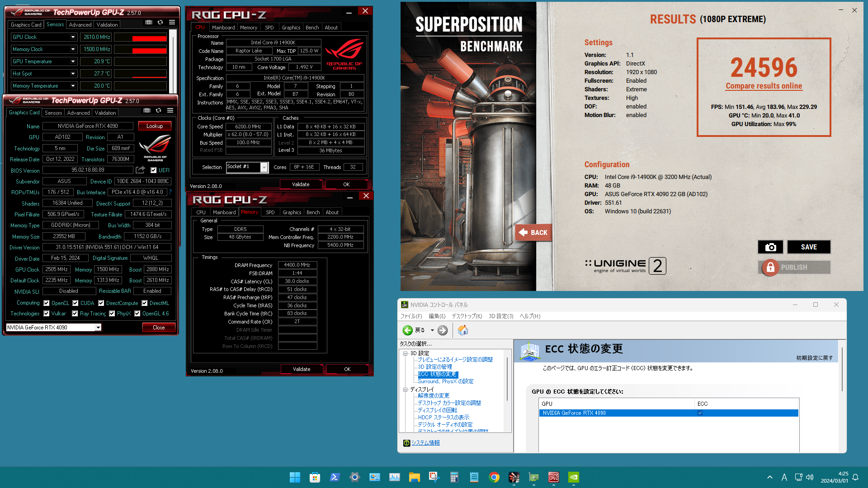Click the Memory Clock red sensor graph bar
Screen dimensions: 868x488
tap(149, 50)
